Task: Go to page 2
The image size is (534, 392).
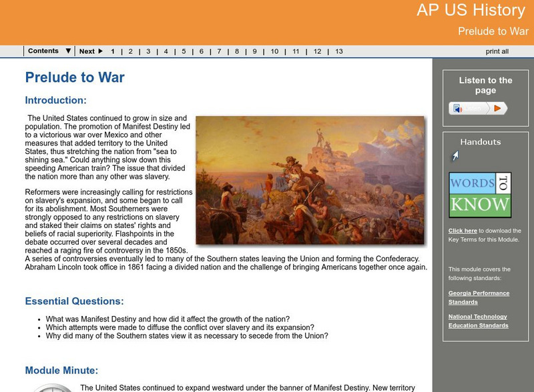Action: pyautogui.click(x=130, y=51)
